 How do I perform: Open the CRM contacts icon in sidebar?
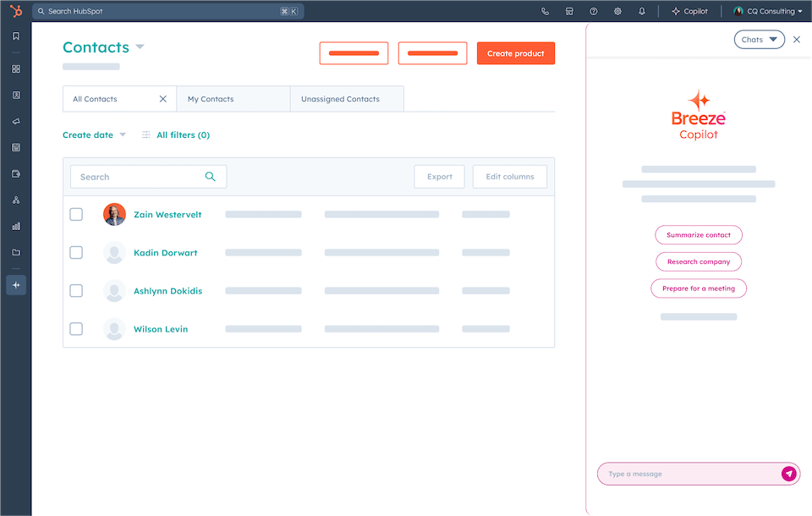pyautogui.click(x=16, y=96)
